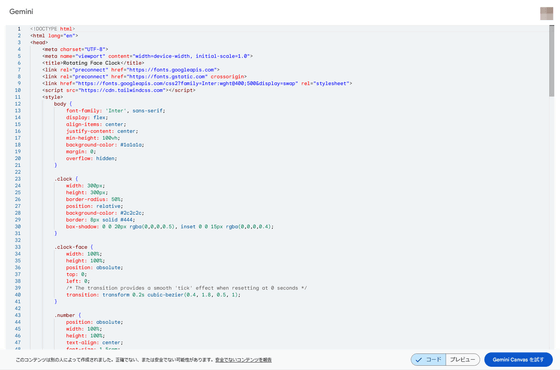Click the 'box-shadow' code line
This screenshot has width=560, height=370.
[170, 227]
